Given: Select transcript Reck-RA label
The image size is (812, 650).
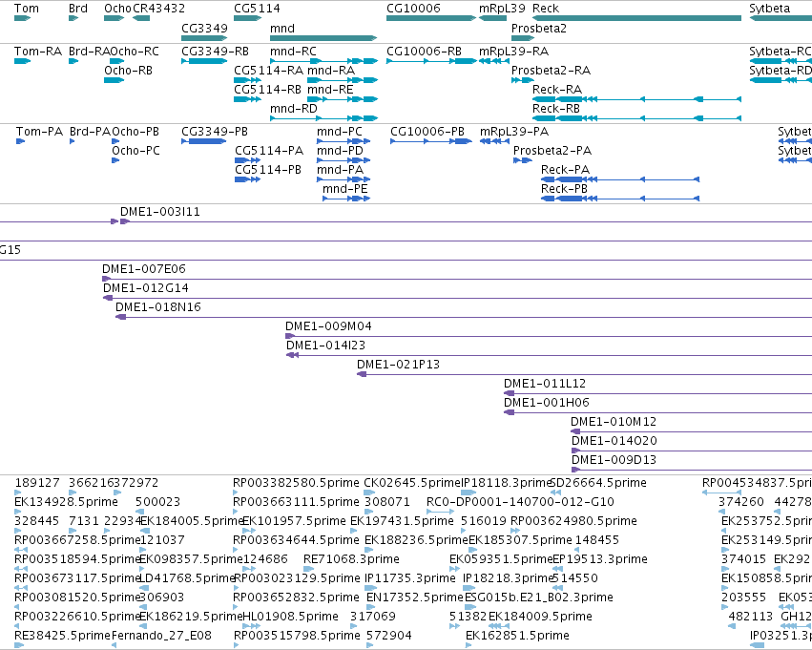Looking at the screenshot, I should [x=557, y=90].
